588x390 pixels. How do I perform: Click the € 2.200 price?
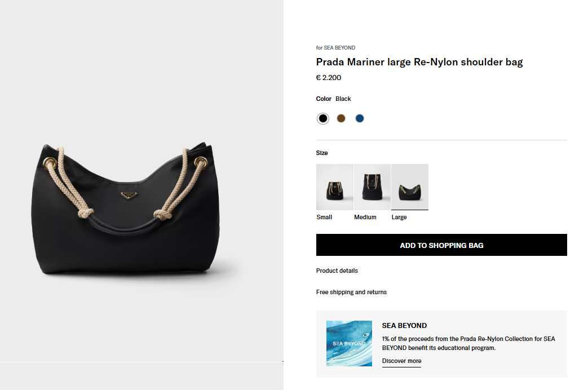coord(329,78)
